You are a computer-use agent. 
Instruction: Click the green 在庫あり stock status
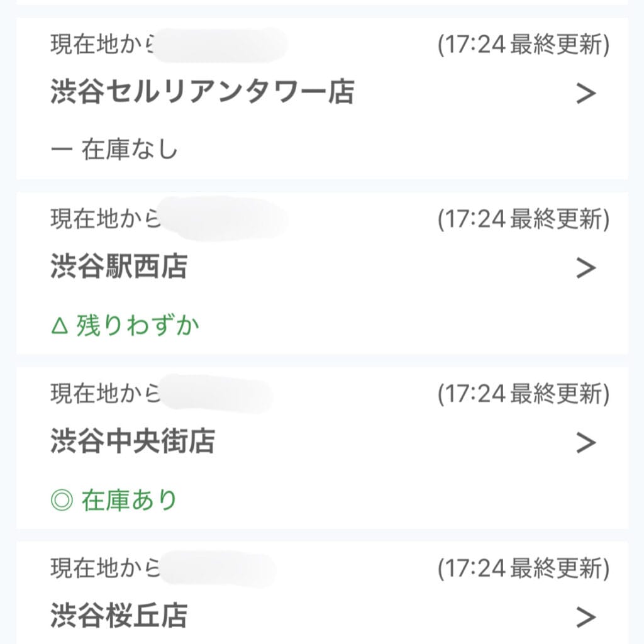click(x=130, y=501)
